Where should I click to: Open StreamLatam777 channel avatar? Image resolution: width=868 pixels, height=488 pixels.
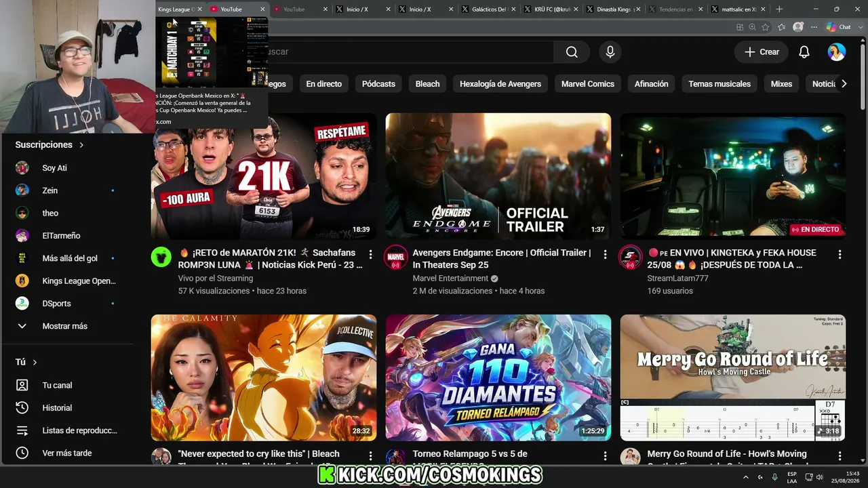point(630,258)
